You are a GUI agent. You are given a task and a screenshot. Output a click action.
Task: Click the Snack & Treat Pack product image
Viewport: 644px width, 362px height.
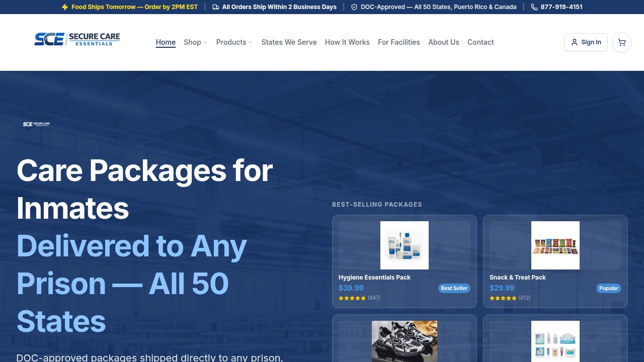click(555, 245)
